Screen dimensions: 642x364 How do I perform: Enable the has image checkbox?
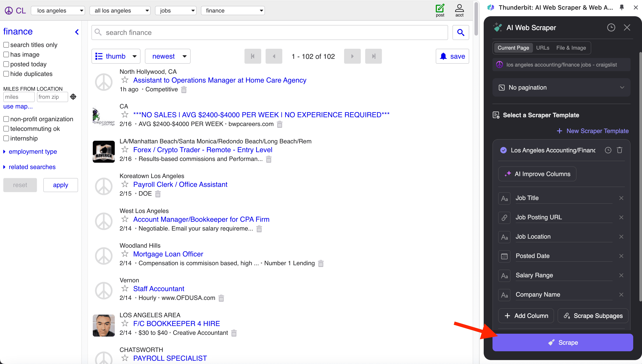(6, 54)
